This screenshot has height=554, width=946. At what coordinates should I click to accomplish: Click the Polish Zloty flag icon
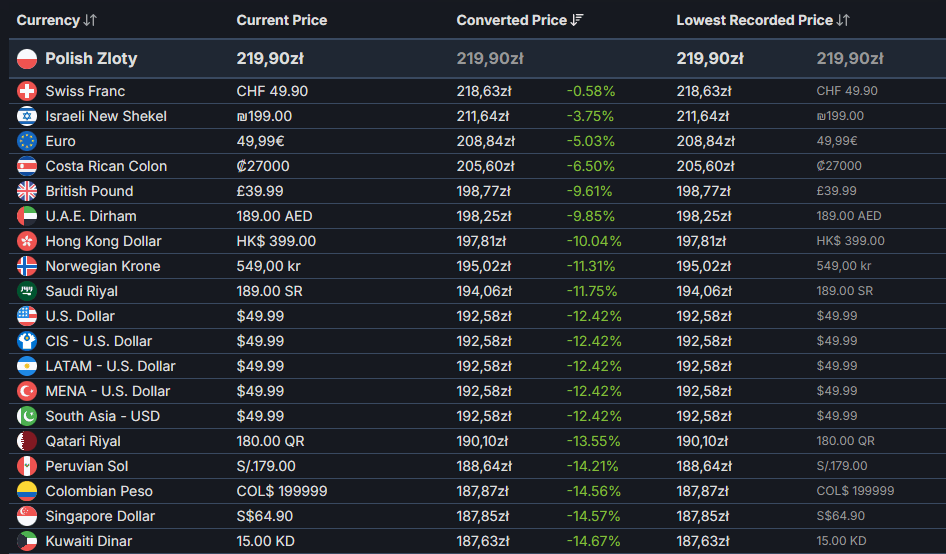click(x=27, y=59)
